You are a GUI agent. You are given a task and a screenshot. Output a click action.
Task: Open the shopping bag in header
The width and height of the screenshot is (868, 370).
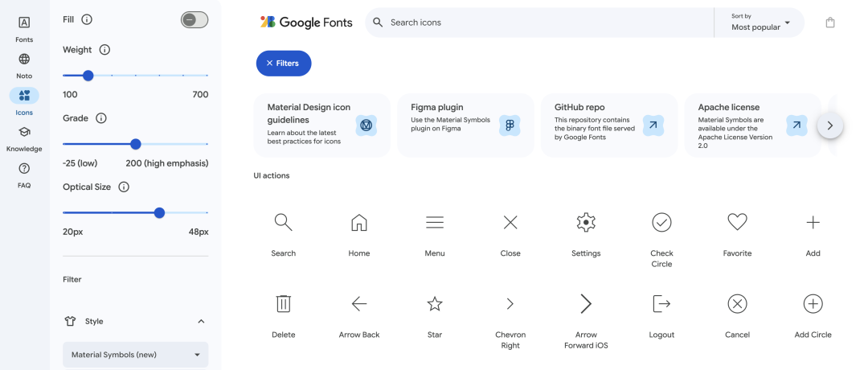[829, 23]
